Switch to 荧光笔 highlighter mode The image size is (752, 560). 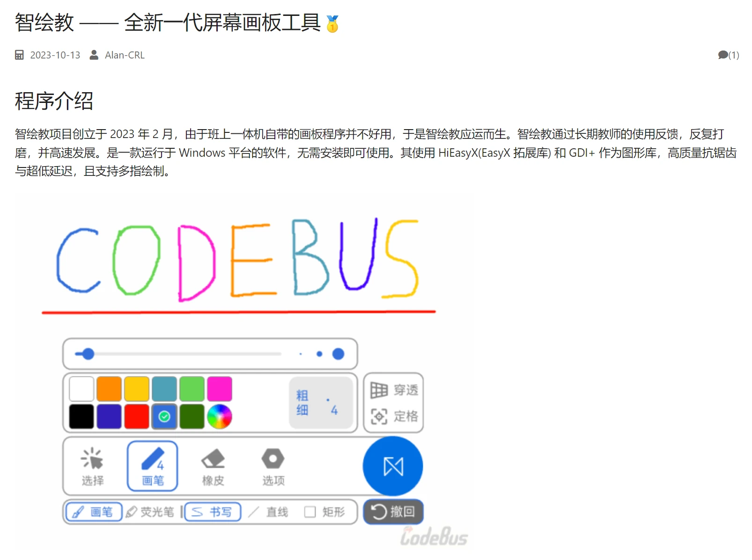click(150, 512)
